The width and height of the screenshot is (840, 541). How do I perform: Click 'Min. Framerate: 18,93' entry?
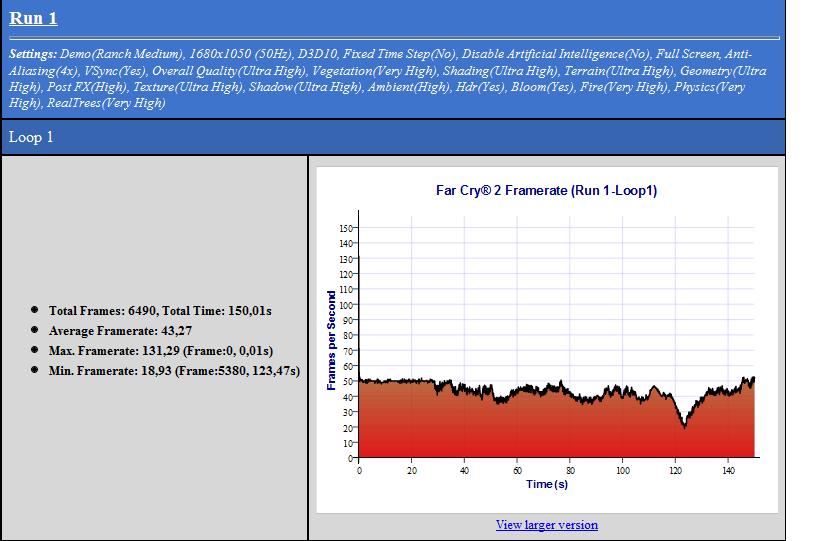coord(174,371)
